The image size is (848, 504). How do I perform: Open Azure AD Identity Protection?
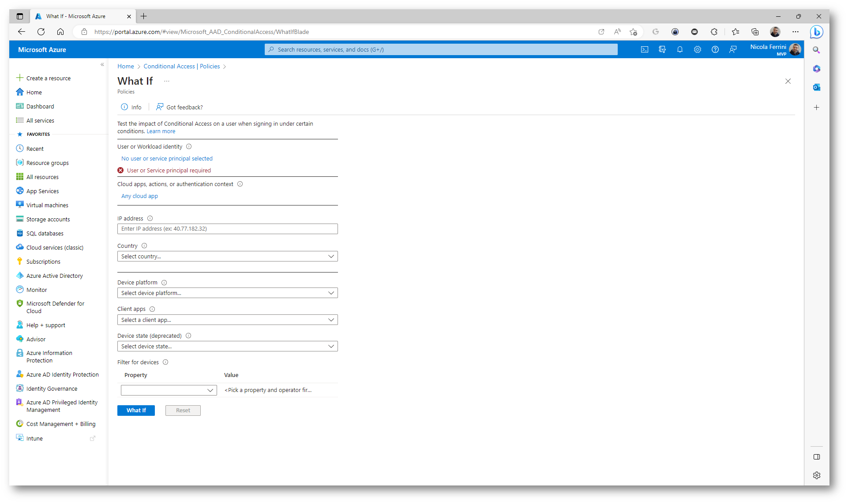coord(57,374)
